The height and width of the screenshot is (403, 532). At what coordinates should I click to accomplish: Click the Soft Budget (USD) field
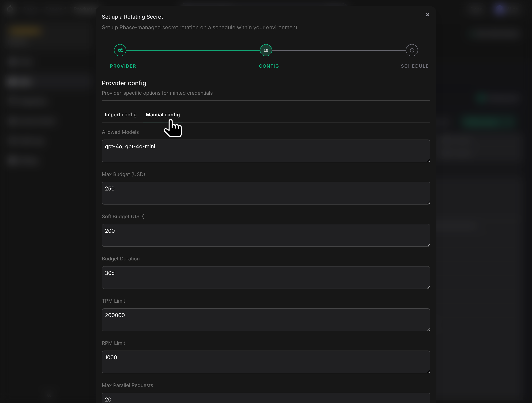coord(266,235)
